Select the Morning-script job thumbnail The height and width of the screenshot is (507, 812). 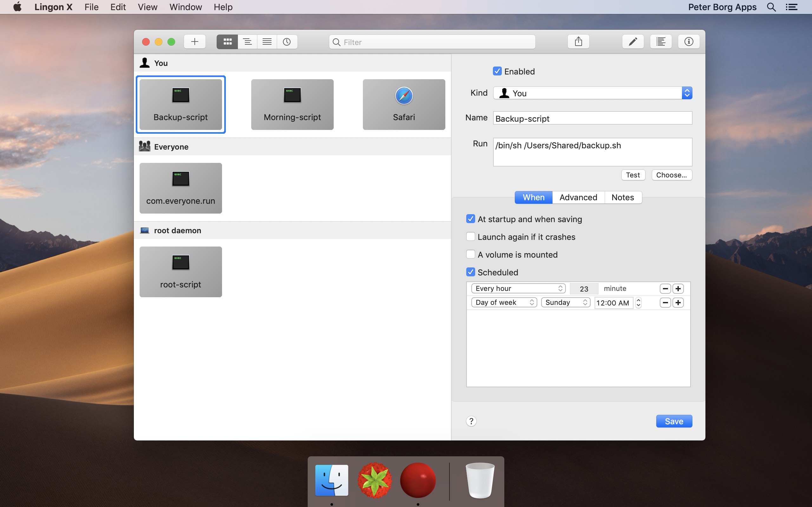coord(292,104)
